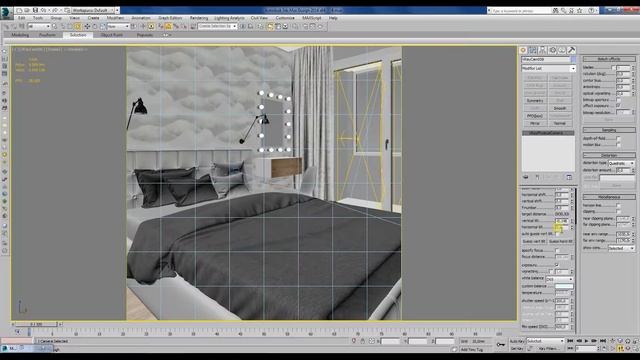Click the help question mark icon in title bar

tap(591, 11)
